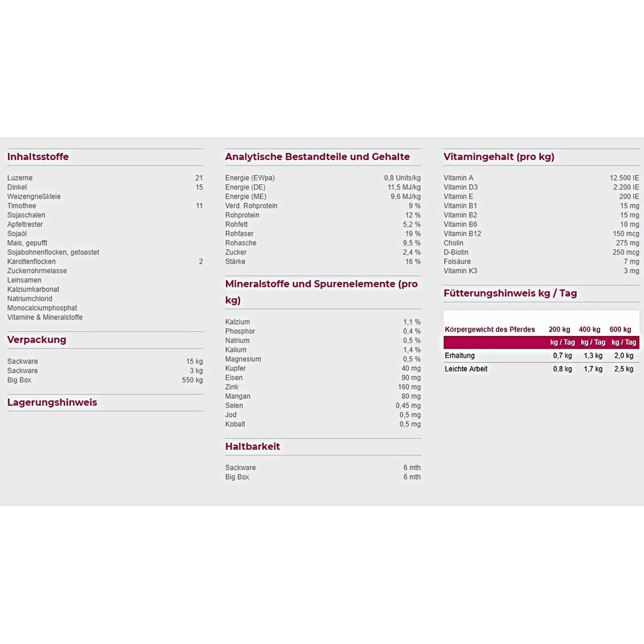Click the Zink 160 mg row

[x=323, y=387]
